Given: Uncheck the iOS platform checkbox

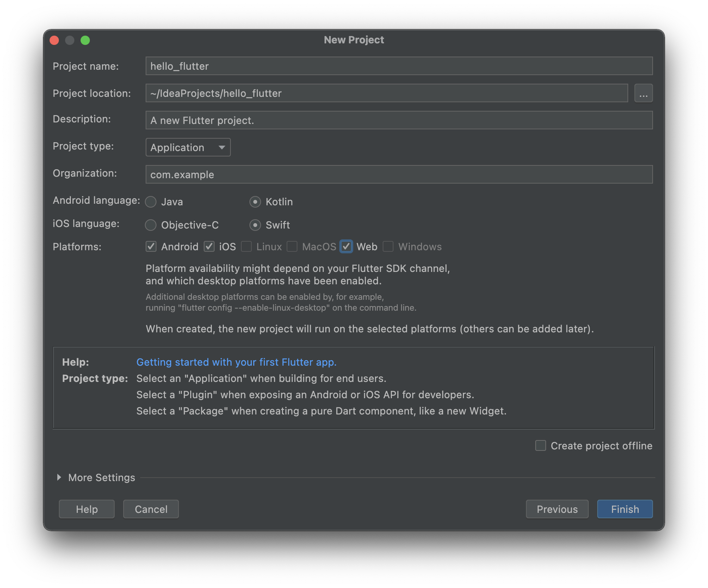Looking at the screenshot, I should tap(209, 246).
